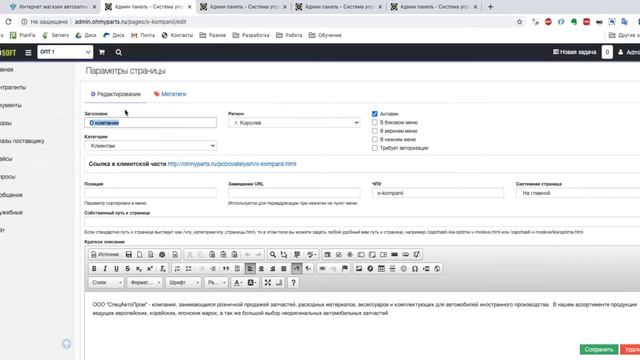This screenshot has width=640, height=360.
Task: Toggle italic formatting
Action: [x=105, y=269]
